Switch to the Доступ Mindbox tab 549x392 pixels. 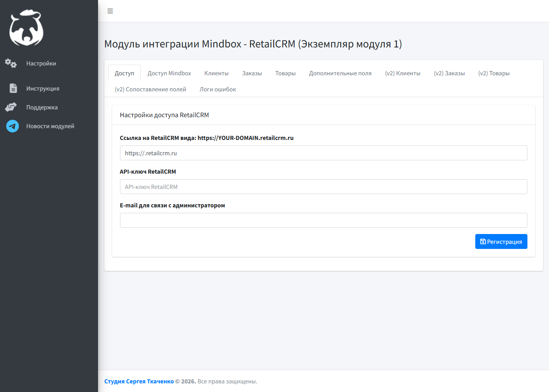click(x=169, y=73)
